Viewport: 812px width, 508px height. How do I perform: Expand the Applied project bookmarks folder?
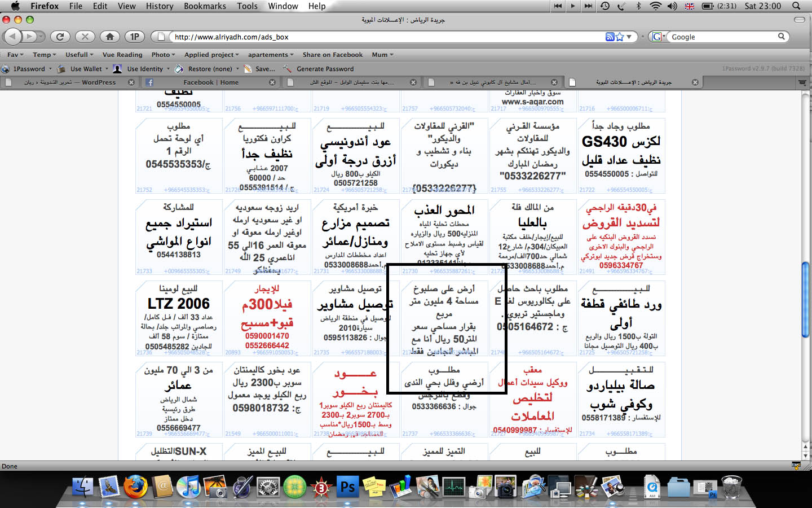click(211, 55)
